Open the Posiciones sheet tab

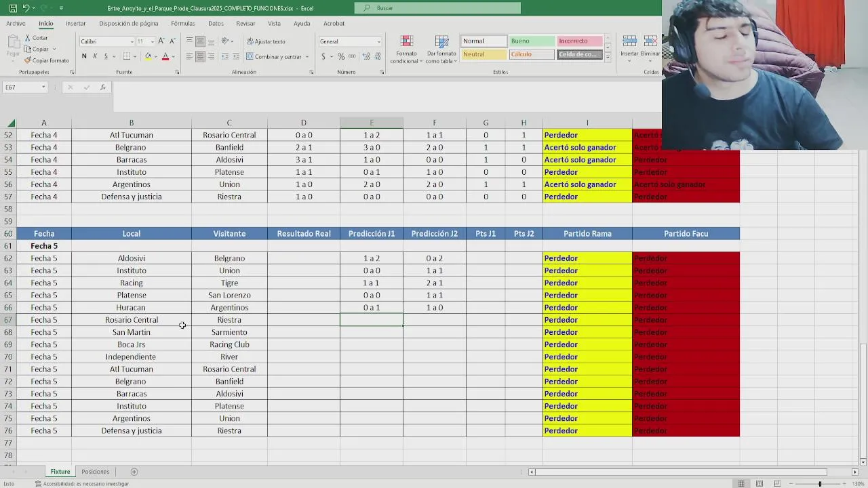(96, 472)
